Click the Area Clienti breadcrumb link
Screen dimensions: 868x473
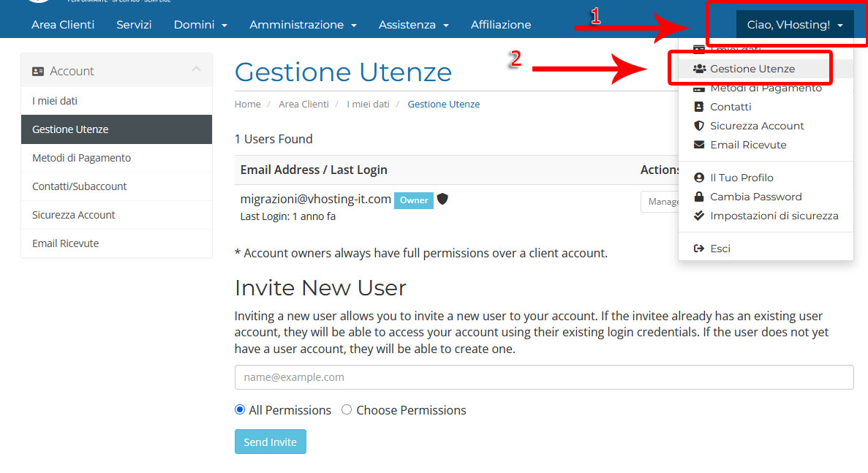[303, 105]
